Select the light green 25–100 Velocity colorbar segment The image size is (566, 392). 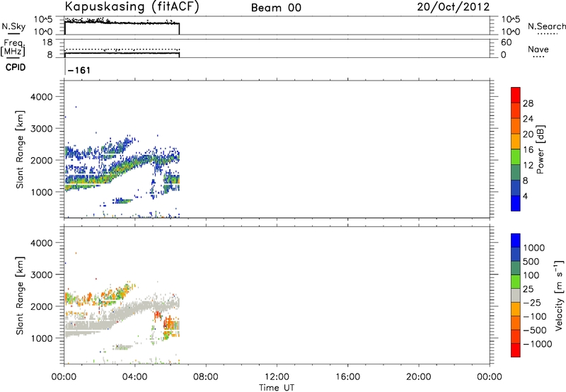tap(516, 282)
